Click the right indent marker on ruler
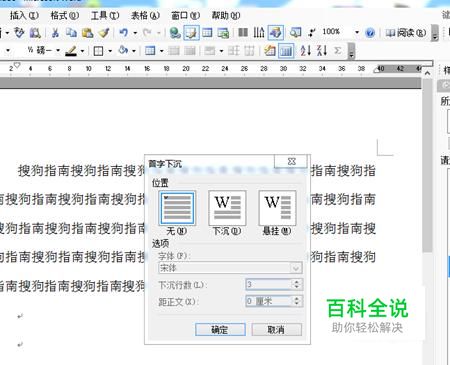Image resolution: width=450 pixels, height=365 pixels. click(x=377, y=69)
